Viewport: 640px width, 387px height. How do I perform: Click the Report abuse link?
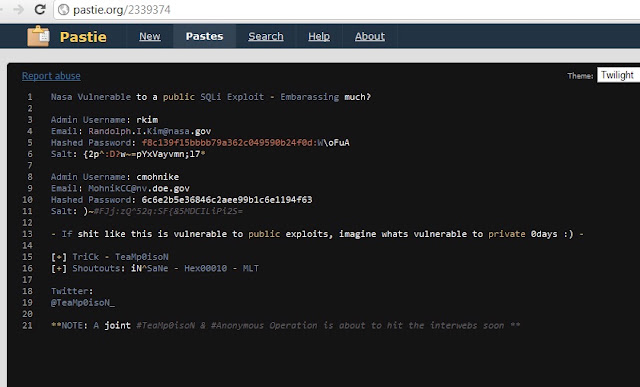[51, 76]
